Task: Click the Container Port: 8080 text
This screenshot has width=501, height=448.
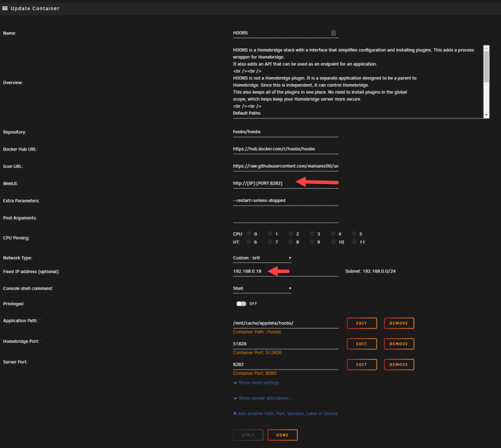Action: [255, 373]
